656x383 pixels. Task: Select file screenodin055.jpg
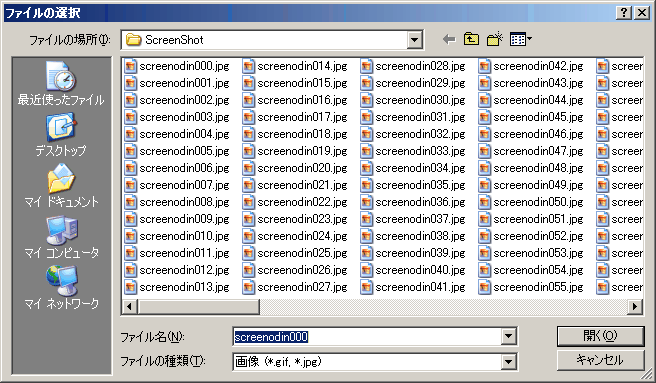(531, 287)
